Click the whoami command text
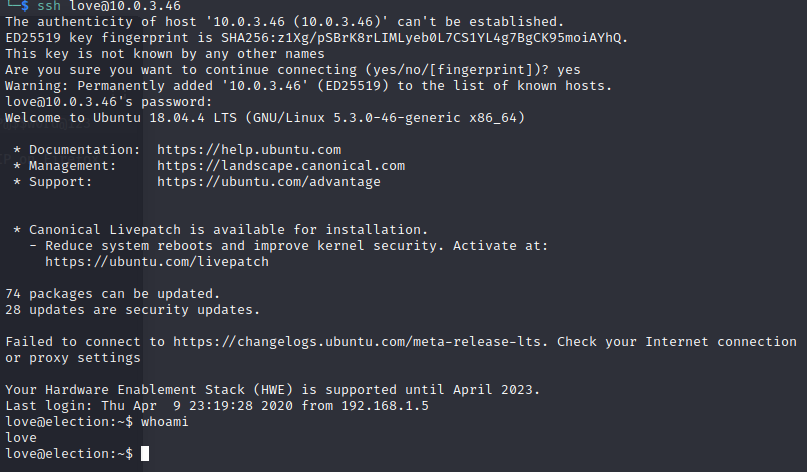807x472 pixels. (165, 422)
